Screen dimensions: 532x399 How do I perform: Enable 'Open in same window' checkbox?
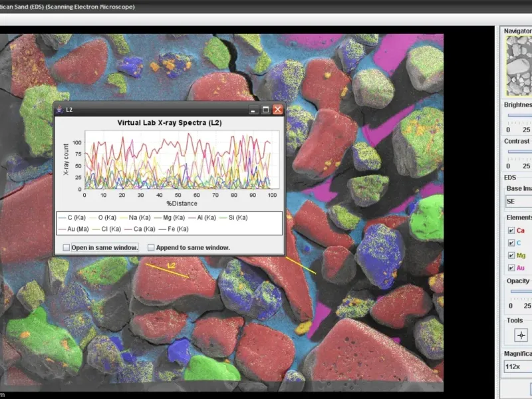point(66,247)
